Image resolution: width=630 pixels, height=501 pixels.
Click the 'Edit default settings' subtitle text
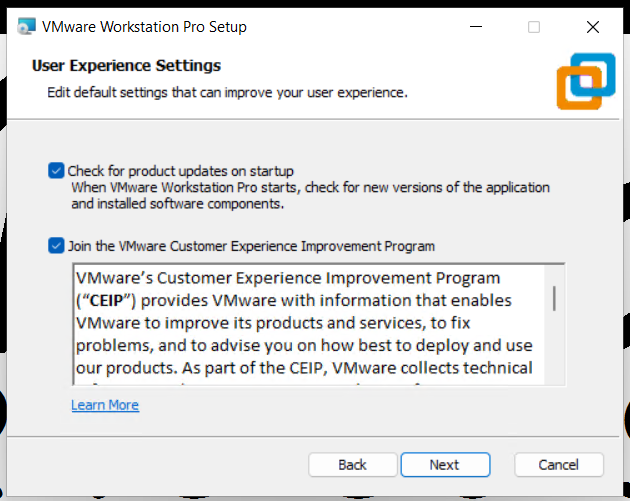tap(228, 93)
